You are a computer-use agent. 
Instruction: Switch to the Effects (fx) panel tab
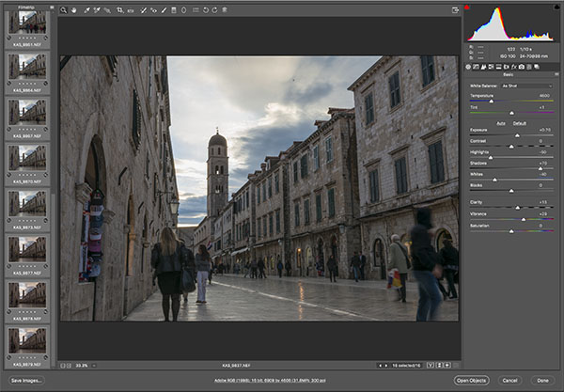[514, 67]
